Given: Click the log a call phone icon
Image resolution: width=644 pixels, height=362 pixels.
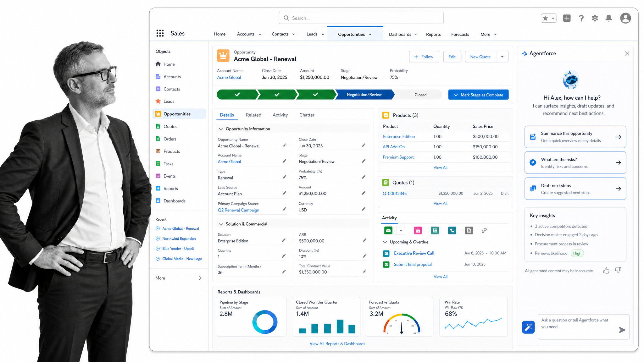Looking at the screenshot, I should click(x=452, y=230).
